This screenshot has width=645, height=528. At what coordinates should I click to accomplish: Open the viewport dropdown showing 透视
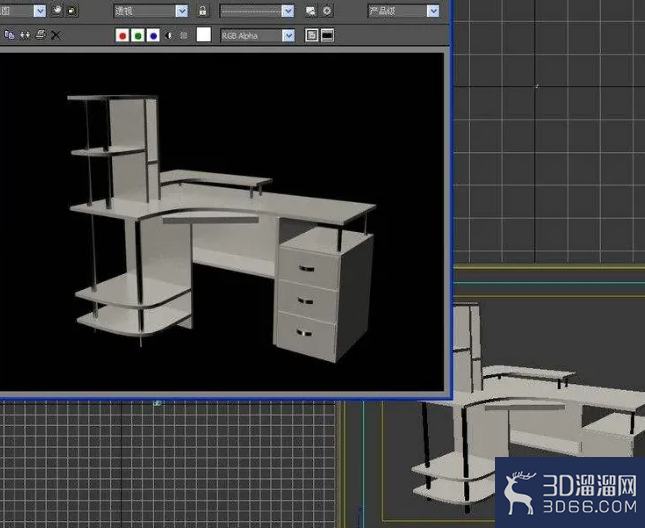151,11
